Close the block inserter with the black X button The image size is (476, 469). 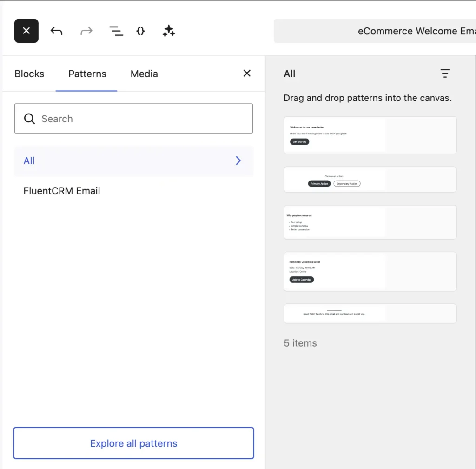click(26, 31)
